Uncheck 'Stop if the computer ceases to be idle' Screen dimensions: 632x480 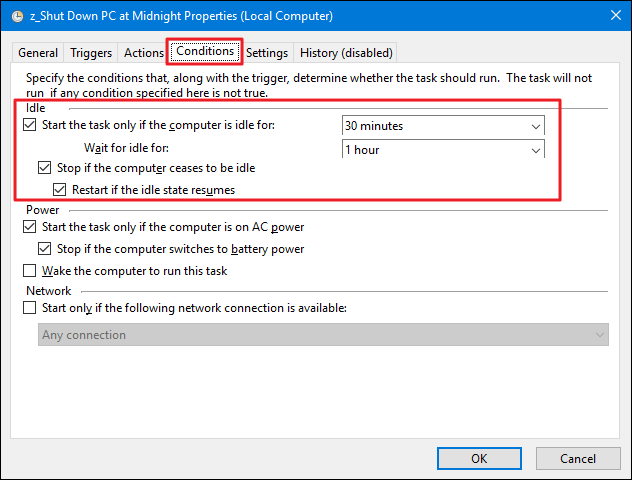[44, 168]
